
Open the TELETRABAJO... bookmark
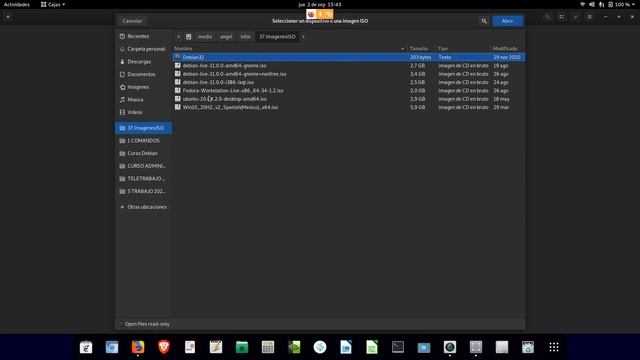143,179
